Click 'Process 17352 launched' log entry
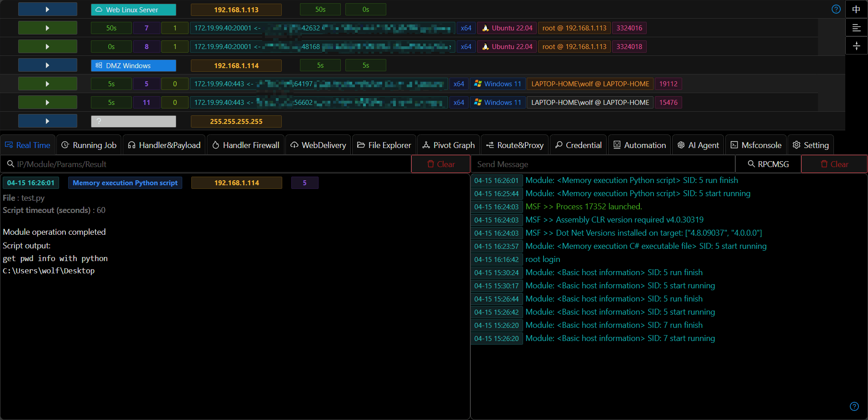The image size is (868, 420). click(x=584, y=207)
